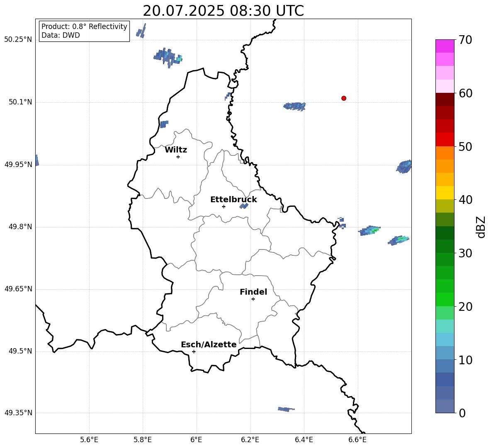Screen dimensions: 491x448
Task: Click the red dot marker near 6.55°E
Action: pyautogui.click(x=344, y=98)
